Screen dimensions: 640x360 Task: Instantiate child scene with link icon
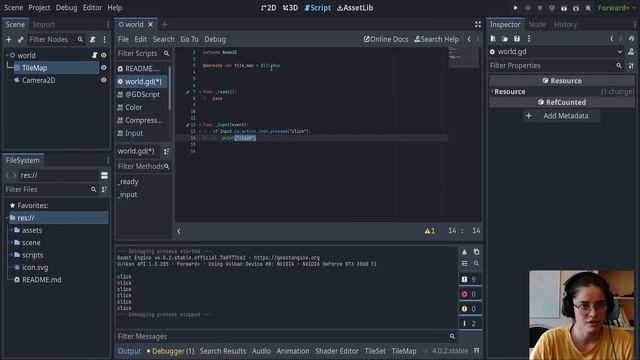point(20,40)
